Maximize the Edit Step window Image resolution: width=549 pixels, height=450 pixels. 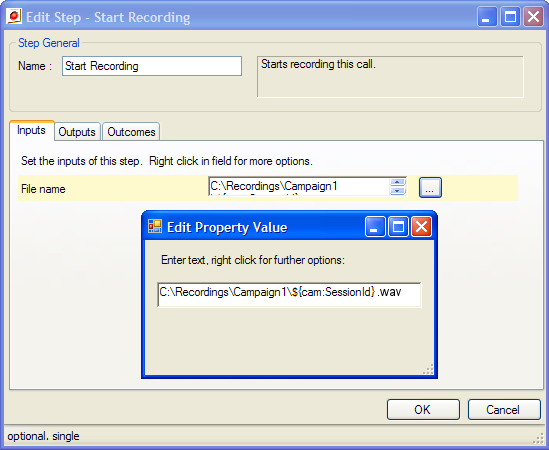510,16
